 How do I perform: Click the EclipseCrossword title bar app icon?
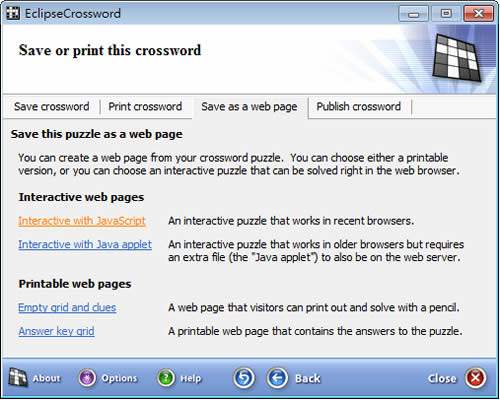coord(13,13)
